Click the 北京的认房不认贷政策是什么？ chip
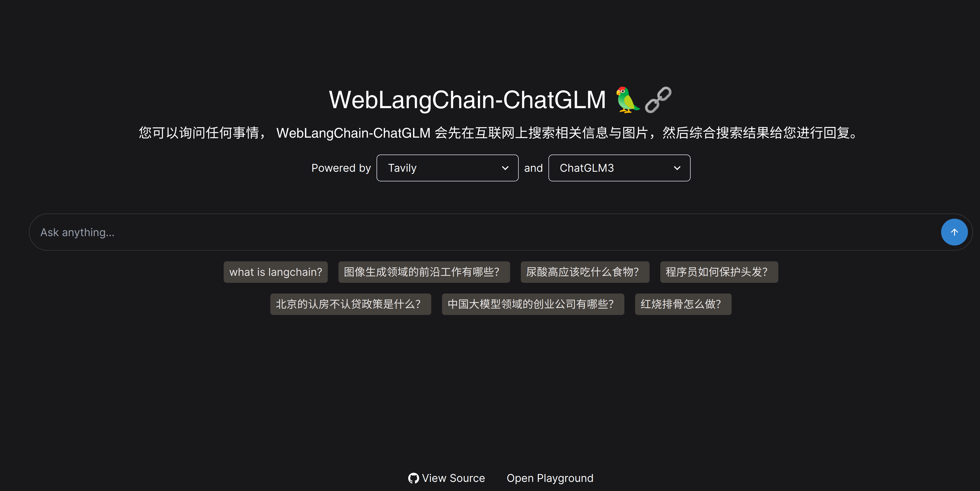980x491 pixels. 349,304
